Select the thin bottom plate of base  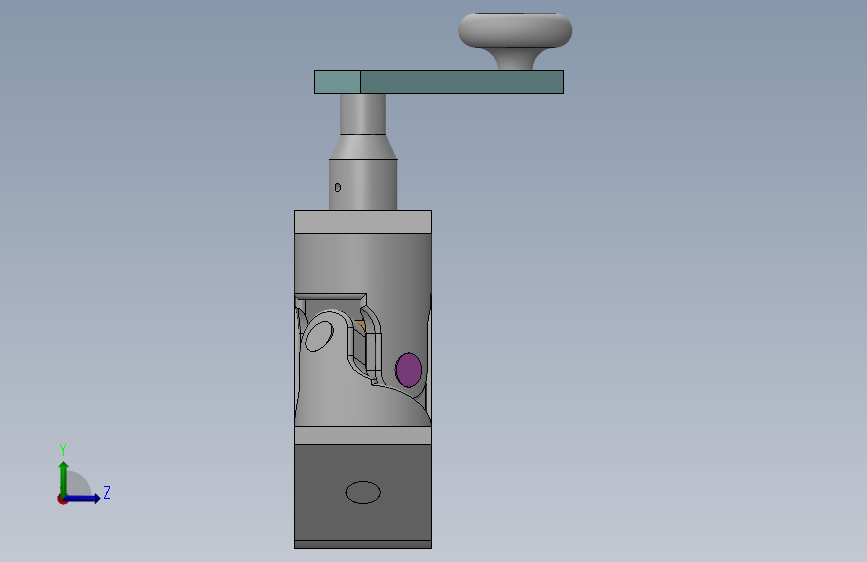[363, 544]
